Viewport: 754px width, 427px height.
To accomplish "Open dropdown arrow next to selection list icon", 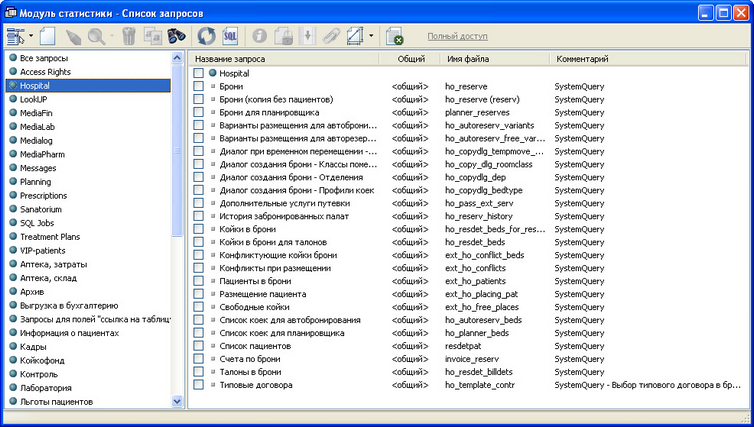I will point(31,36).
